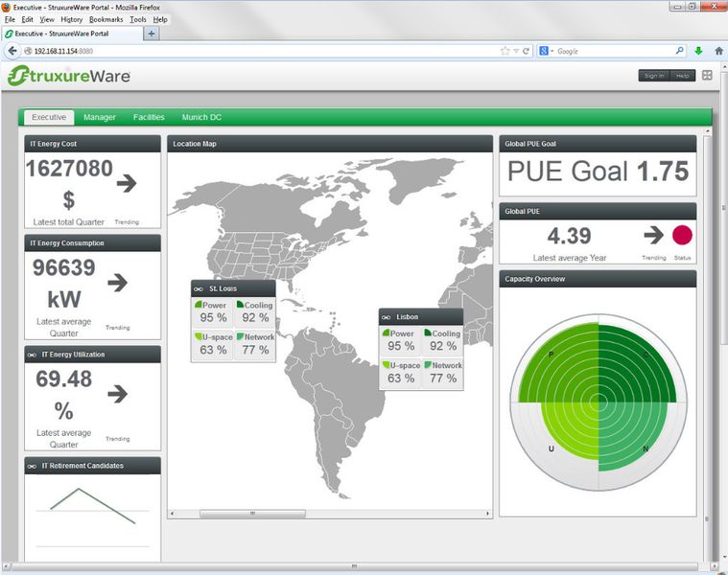Open a new tab with plus button
Viewport: 728px width, 575px height.
coord(152,34)
